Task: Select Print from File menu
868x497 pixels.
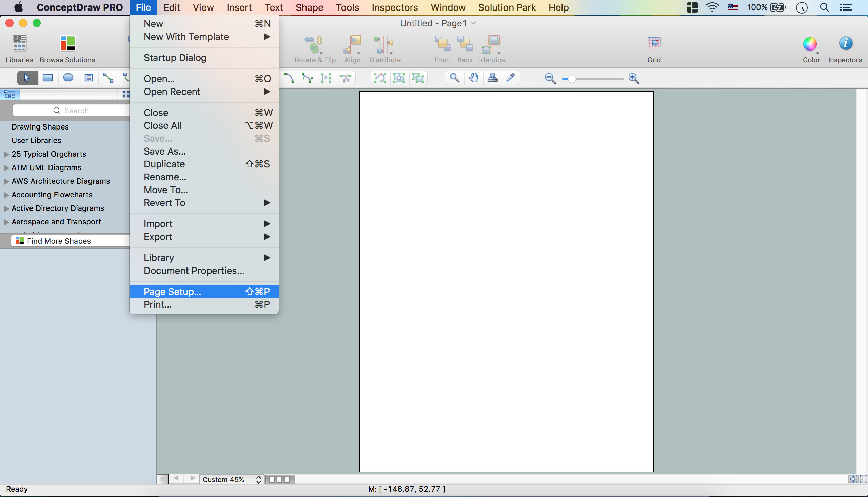Action: pyautogui.click(x=157, y=304)
